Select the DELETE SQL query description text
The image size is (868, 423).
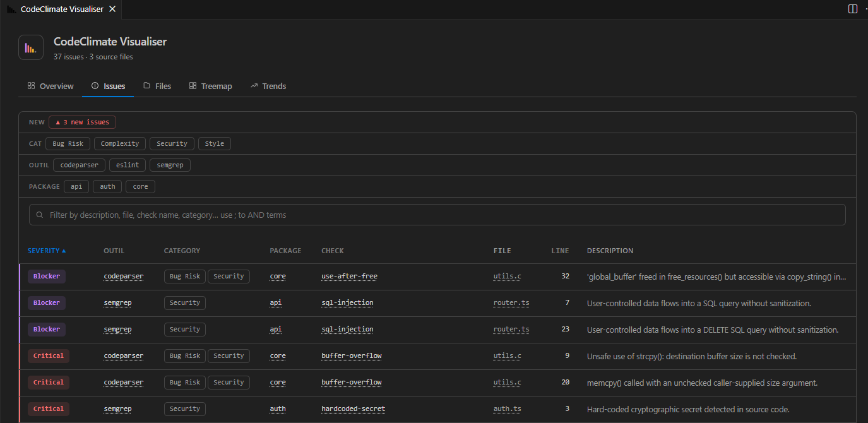[x=713, y=330]
